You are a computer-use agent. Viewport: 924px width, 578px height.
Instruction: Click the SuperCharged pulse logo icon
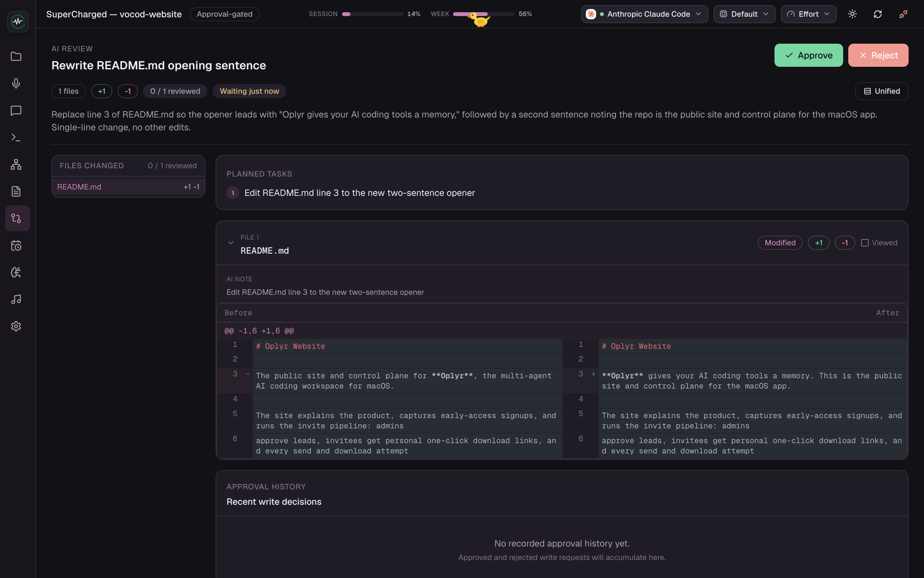pos(18,22)
